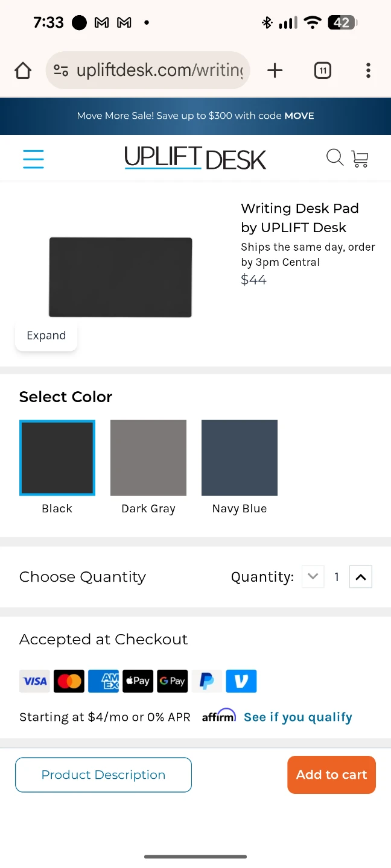This screenshot has height=868, width=391.
Task: Open the Product Description section
Action: coord(103,775)
